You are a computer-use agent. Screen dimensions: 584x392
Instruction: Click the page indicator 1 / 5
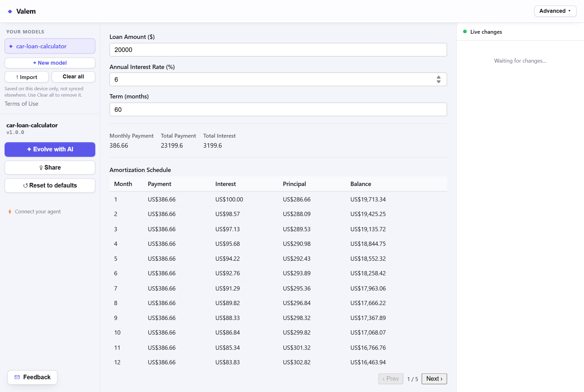412,379
